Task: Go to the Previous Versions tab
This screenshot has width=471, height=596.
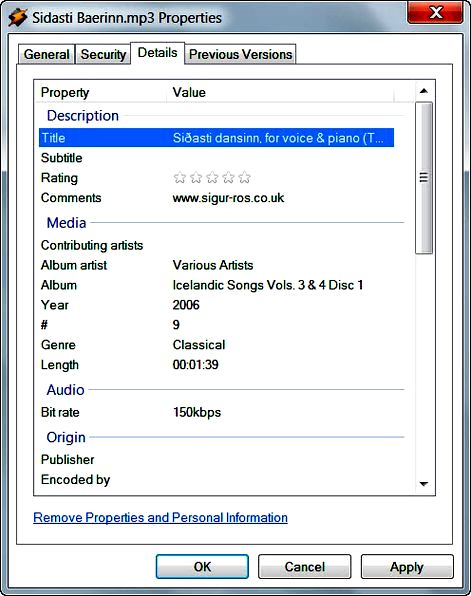Action: point(240,54)
